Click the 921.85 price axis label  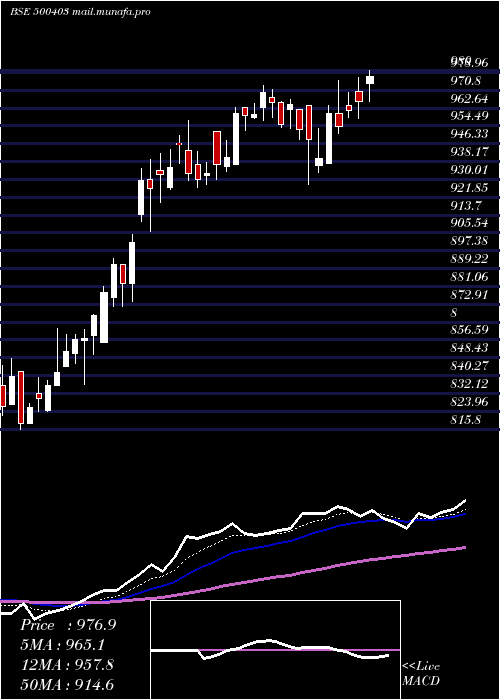pos(469,188)
